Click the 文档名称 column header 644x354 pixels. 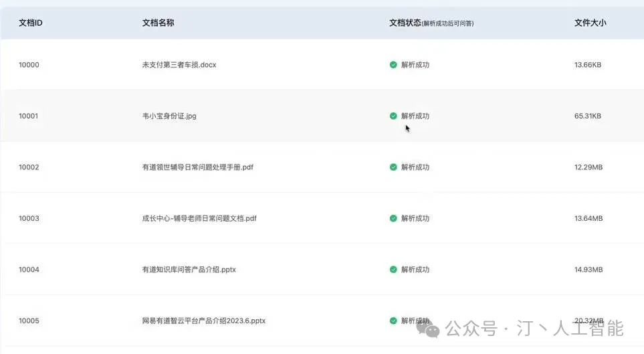158,23
